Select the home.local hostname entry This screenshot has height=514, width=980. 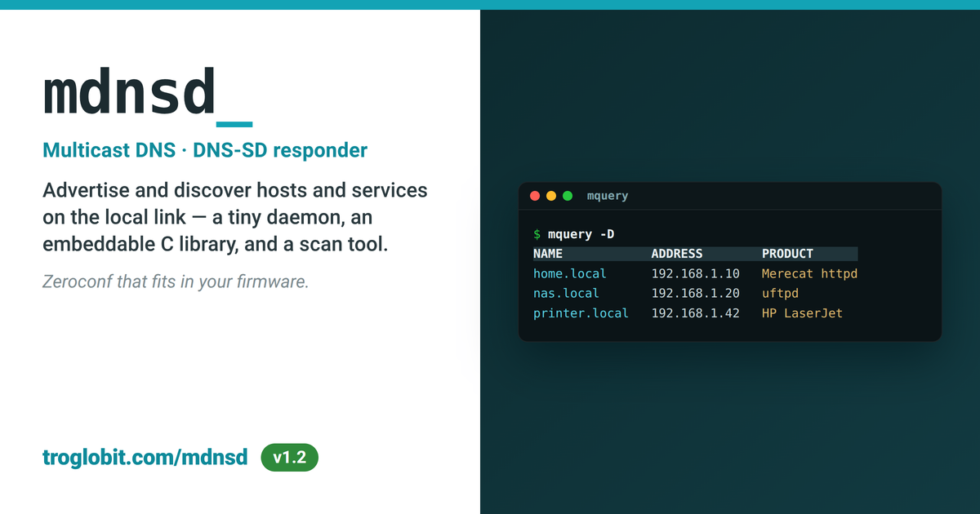(x=570, y=273)
